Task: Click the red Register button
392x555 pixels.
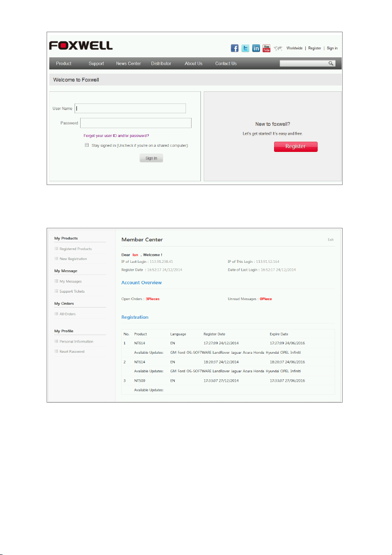Action: (x=296, y=146)
